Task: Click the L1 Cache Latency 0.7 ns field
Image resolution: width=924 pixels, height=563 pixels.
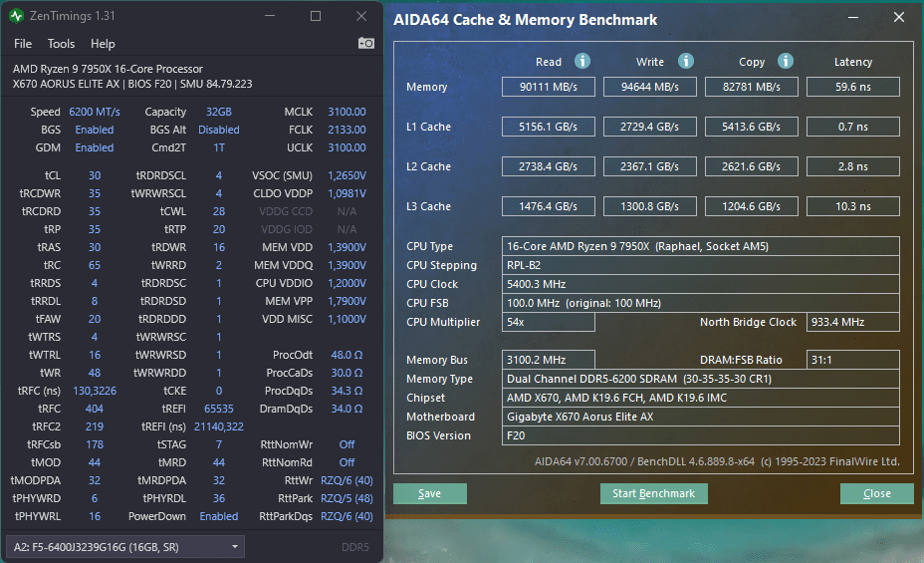Action: pyautogui.click(x=852, y=127)
